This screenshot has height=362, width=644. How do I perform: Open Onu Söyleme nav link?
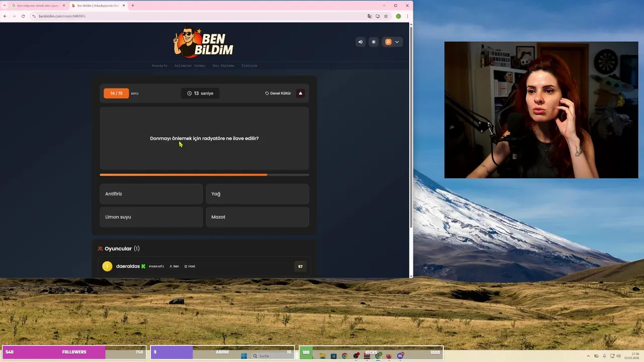click(223, 66)
